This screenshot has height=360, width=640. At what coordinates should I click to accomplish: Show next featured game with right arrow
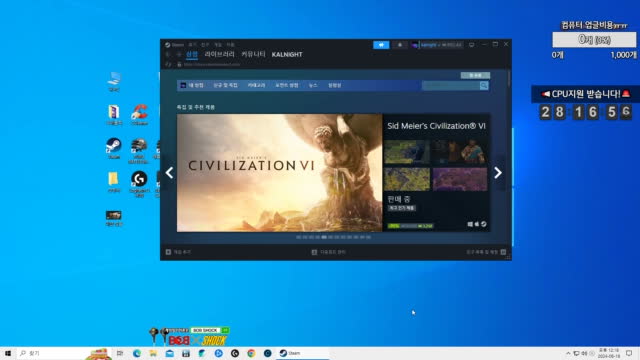coord(498,173)
